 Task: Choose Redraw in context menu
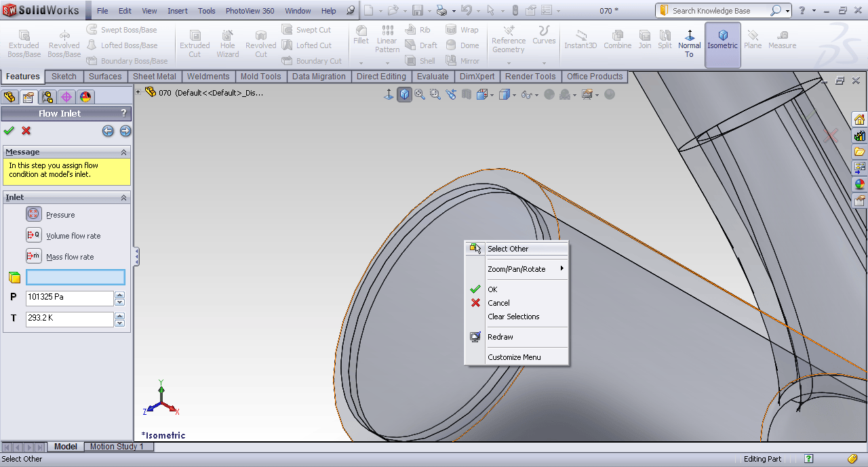[x=517, y=337]
